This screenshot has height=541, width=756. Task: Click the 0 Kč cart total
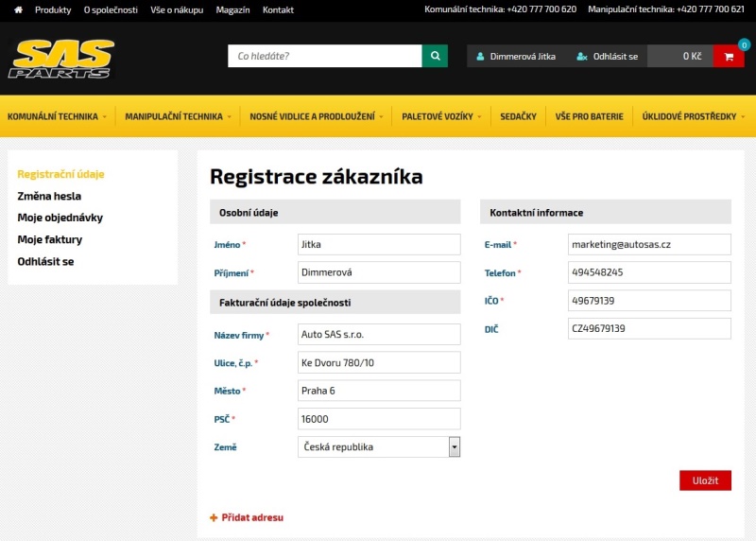coord(692,57)
